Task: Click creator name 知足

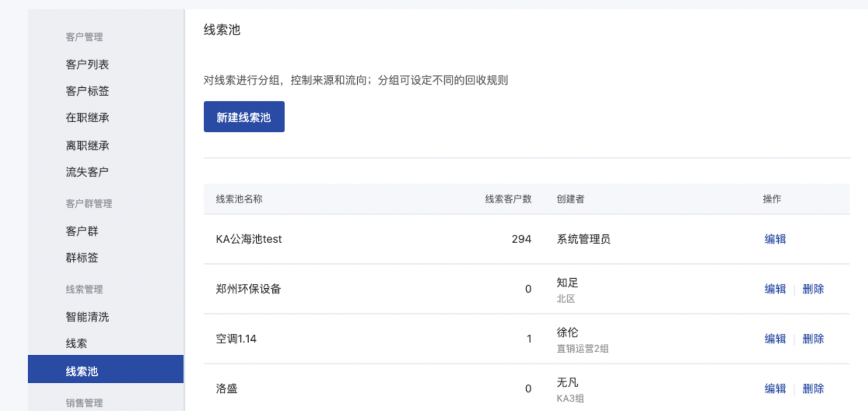Action: (567, 283)
